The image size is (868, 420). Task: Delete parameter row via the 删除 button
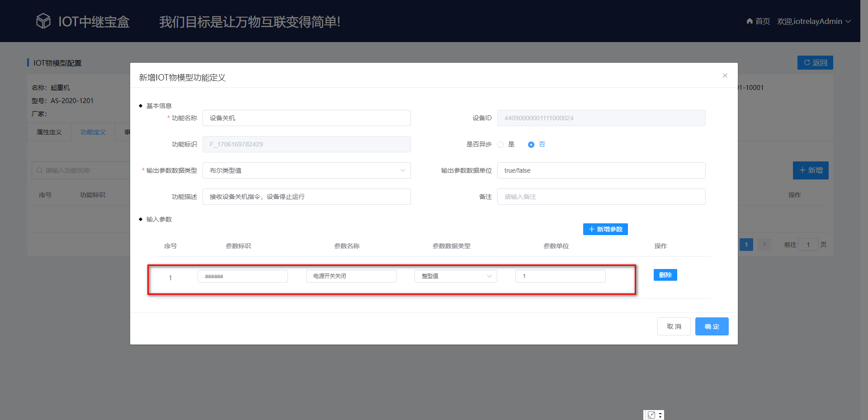click(x=665, y=274)
